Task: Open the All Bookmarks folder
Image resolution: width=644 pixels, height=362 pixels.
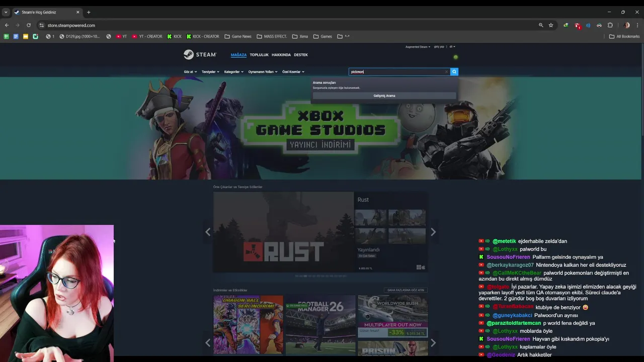Action: [x=624, y=36]
